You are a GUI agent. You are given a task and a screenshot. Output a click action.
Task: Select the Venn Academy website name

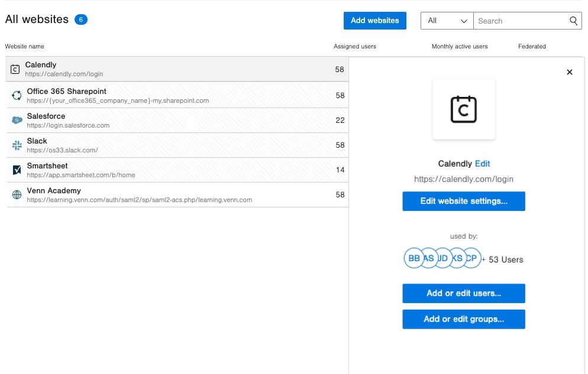point(54,191)
